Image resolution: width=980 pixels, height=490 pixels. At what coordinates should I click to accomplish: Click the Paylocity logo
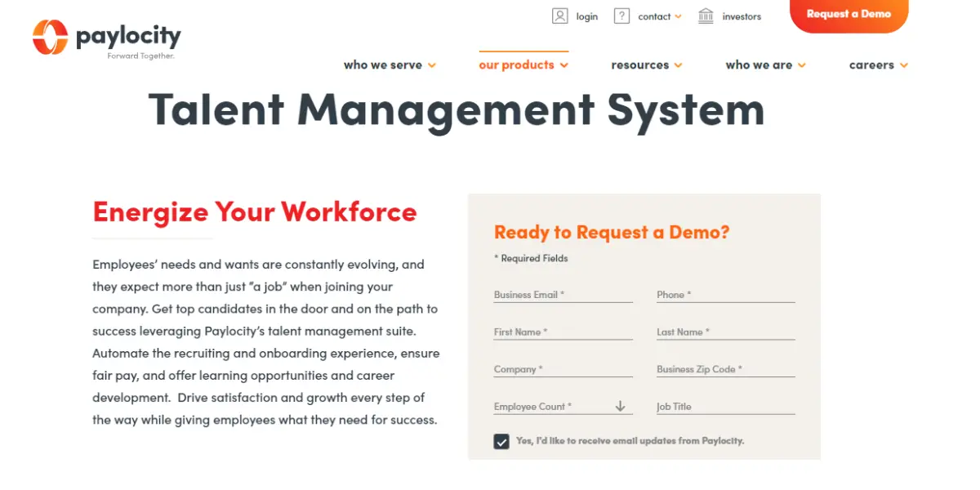pos(107,38)
